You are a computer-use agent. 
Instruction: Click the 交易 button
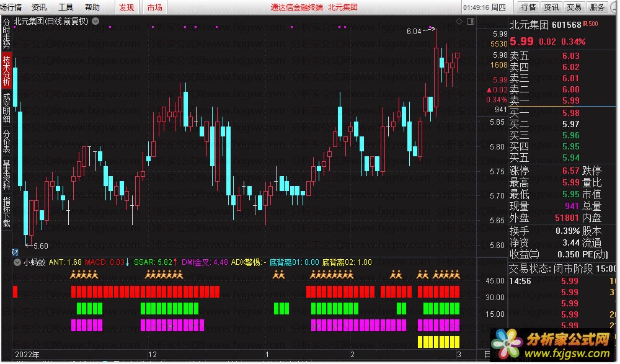click(574, 7)
